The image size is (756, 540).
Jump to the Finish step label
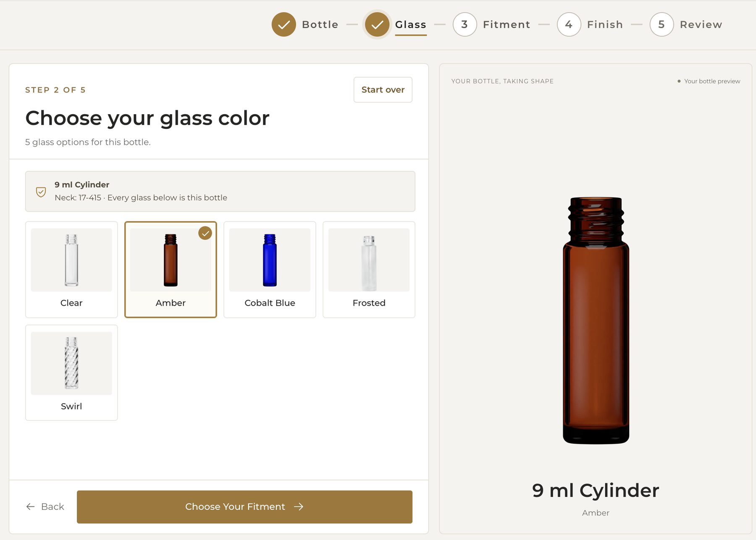click(x=605, y=24)
